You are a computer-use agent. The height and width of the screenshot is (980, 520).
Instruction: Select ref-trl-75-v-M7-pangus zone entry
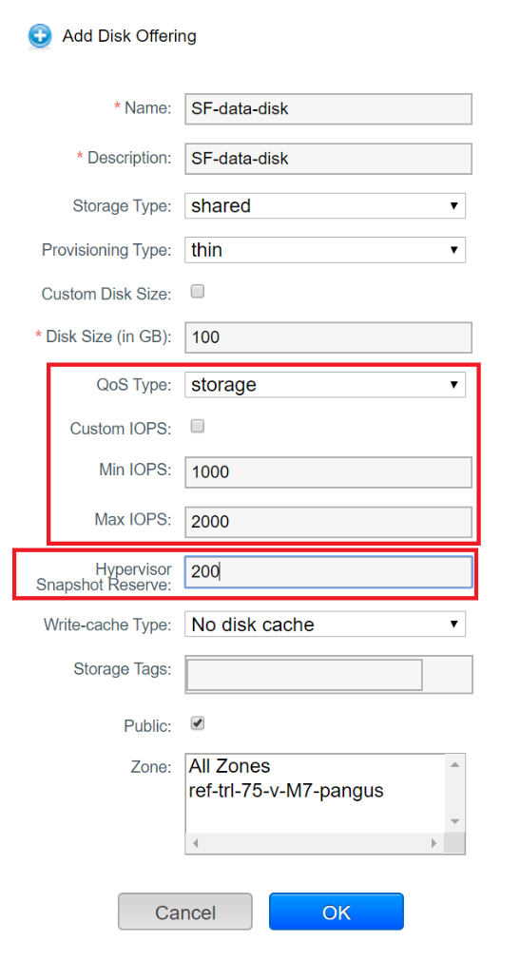point(285,791)
